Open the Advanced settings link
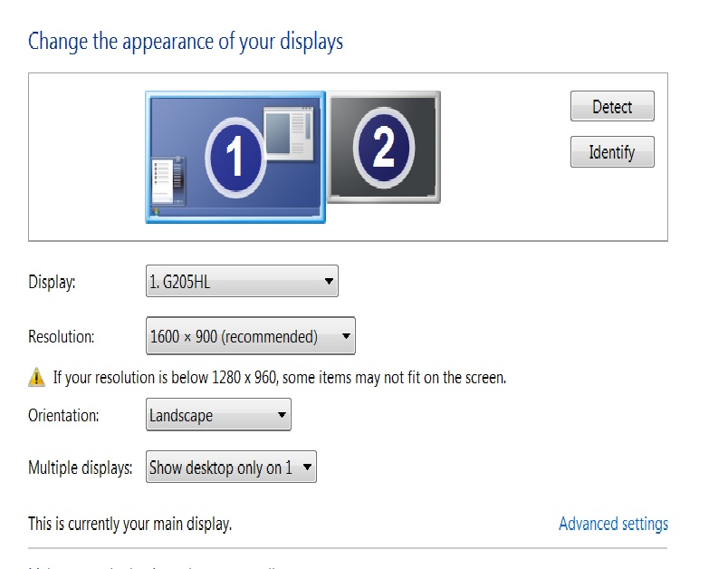 (613, 524)
